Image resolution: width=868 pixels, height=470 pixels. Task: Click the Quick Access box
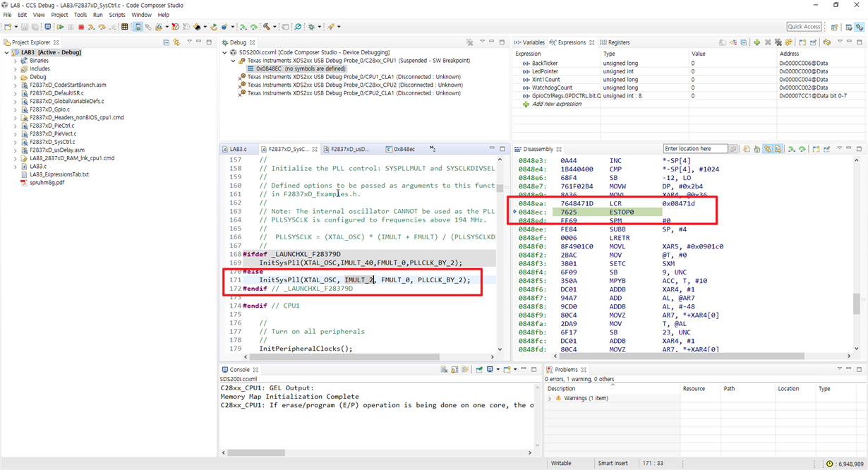[804, 27]
